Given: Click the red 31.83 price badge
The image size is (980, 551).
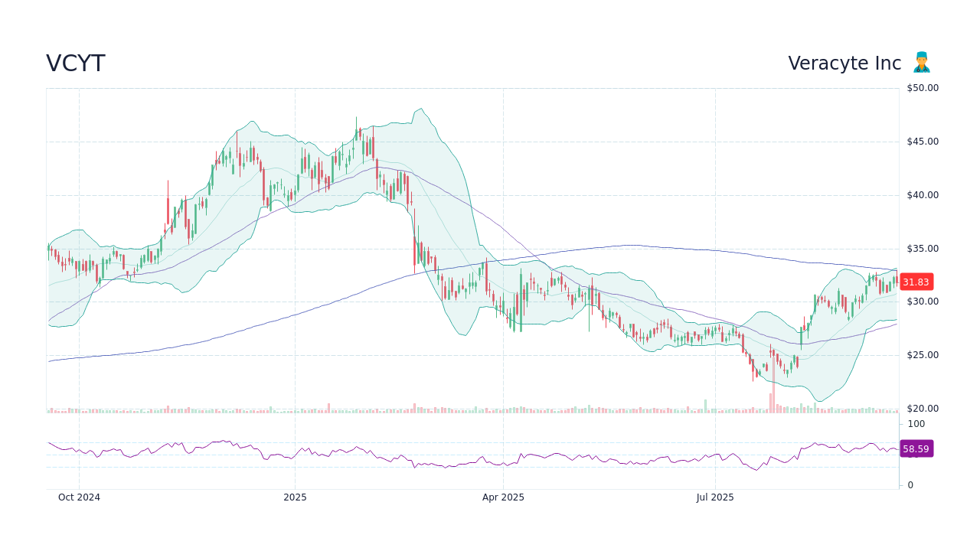Looking at the screenshot, I should [916, 282].
